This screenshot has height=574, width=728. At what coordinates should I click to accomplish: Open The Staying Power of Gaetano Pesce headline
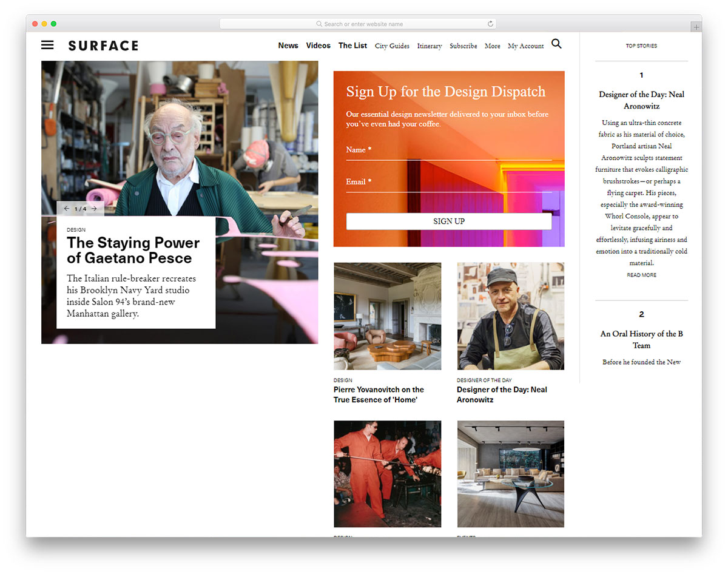click(133, 250)
